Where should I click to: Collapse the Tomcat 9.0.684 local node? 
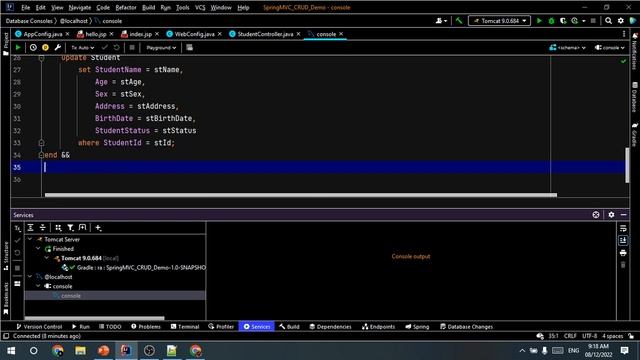pos(47,258)
